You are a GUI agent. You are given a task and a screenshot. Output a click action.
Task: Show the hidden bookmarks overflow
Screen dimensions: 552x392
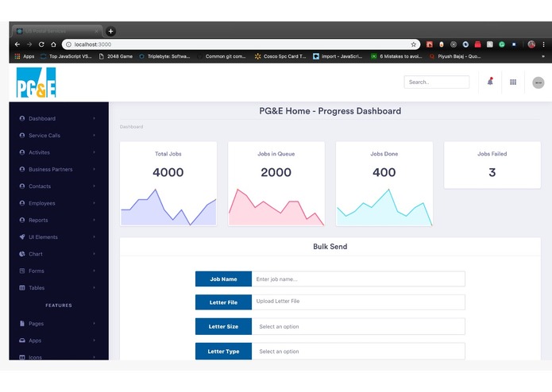(x=543, y=56)
